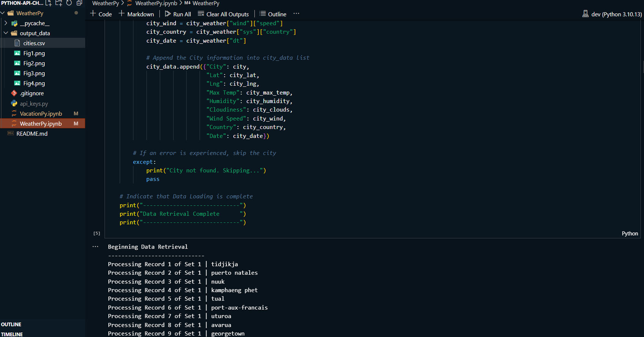The width and height of the screenshot is (644, 337).
Task: Change the cell language mode Python label
Action: coord(630,233)
